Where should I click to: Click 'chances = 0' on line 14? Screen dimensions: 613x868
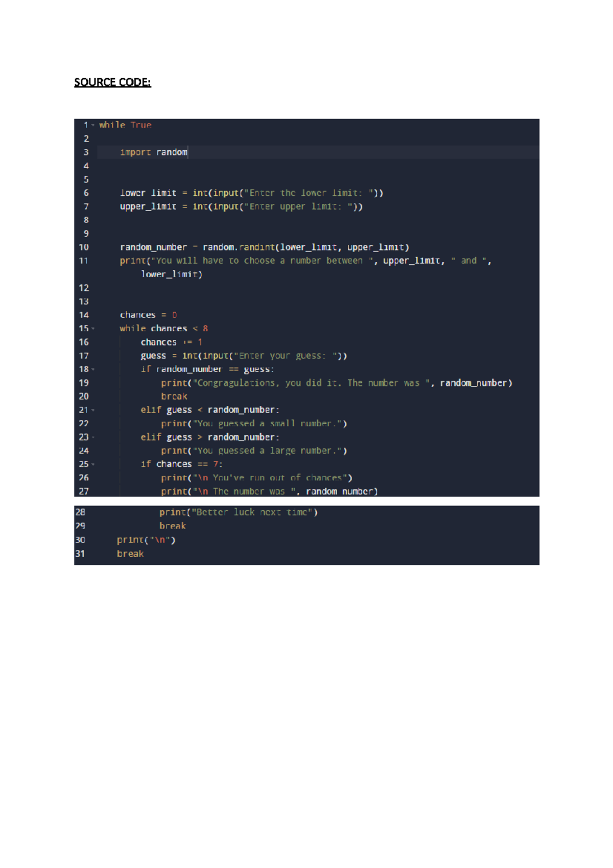148,315
